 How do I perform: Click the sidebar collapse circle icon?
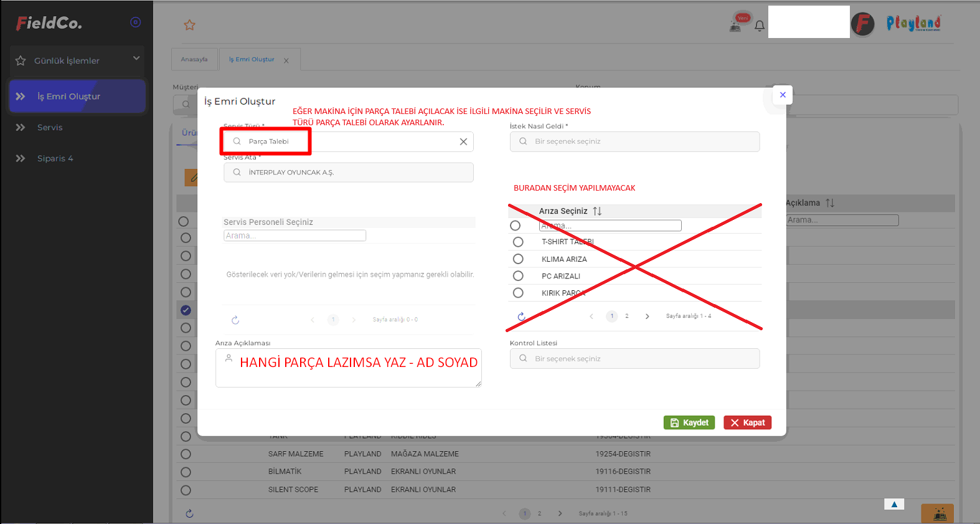[135, 22]
